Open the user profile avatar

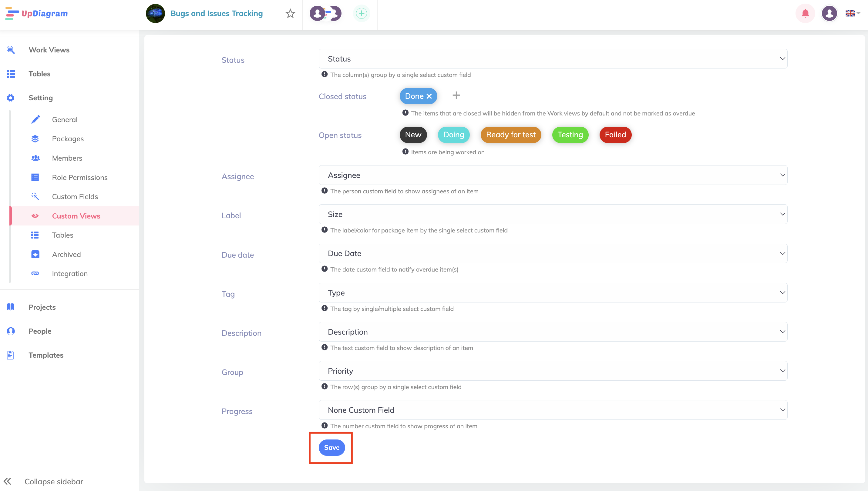coord(829,14)
